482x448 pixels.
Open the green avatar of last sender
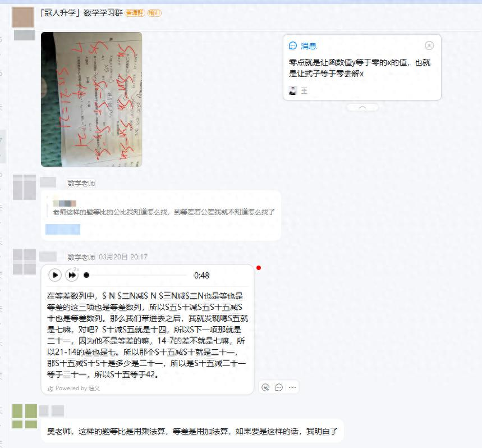(25, 417)
